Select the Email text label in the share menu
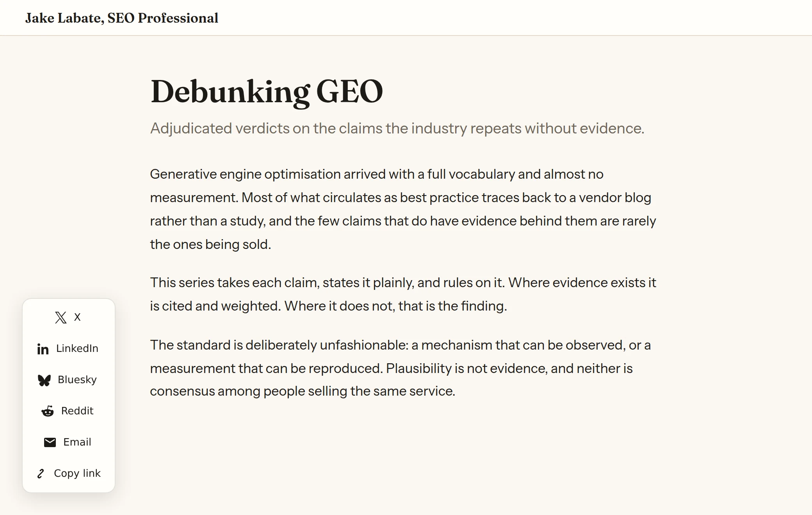Viewport: 812px width, 515px height. [x=77, y=442]
